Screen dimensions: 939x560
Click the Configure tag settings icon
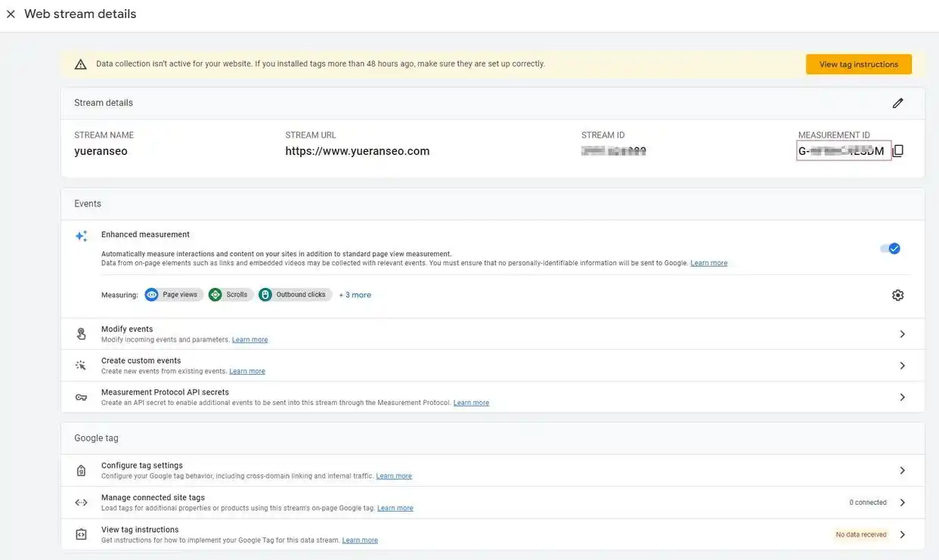click(81, 471)
